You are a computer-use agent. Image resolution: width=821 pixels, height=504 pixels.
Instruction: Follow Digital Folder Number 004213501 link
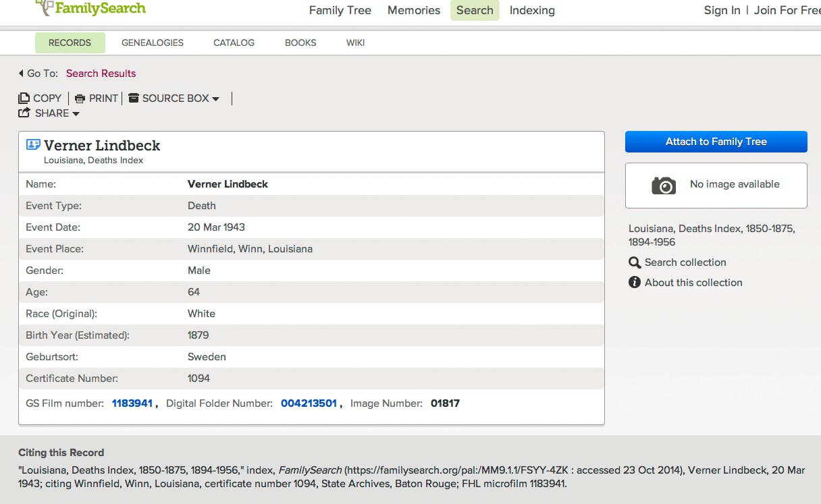pyautogui.click(x=309, y=403)
